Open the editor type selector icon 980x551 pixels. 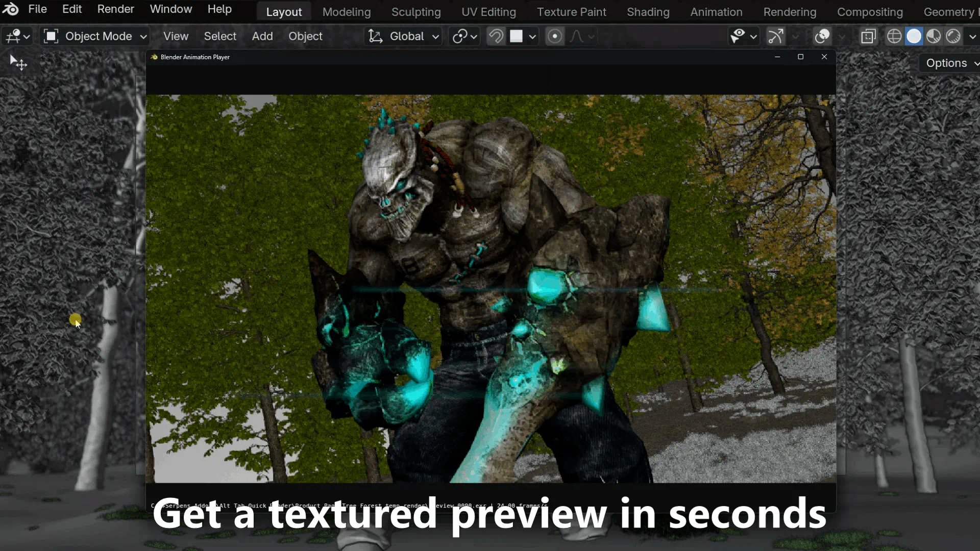[13, 36]
